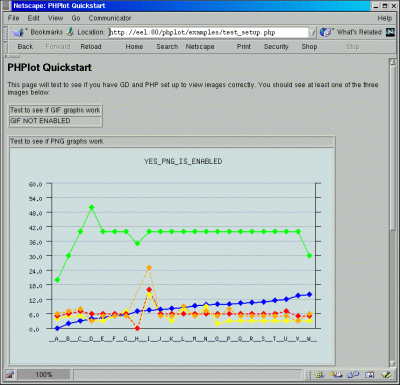The image size is (400, 385).
Task: Collapse the location toolbar grip handle
Action: (5, 32)
